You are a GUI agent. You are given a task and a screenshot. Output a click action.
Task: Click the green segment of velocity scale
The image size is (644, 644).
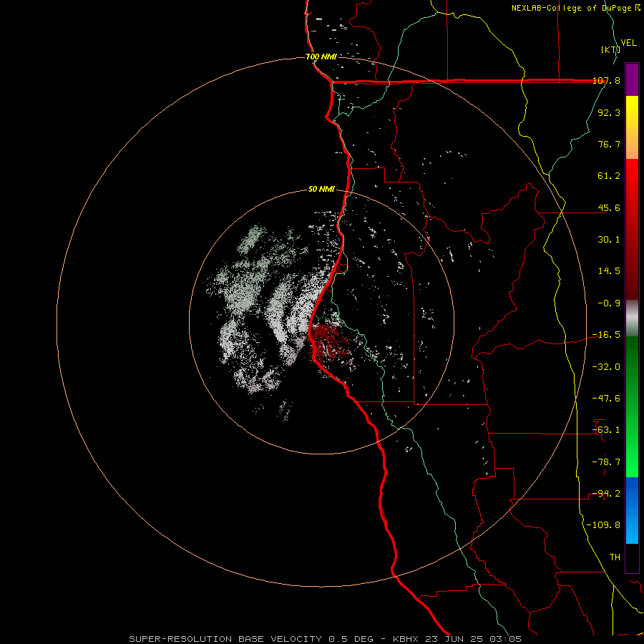[x=632, y=406]
